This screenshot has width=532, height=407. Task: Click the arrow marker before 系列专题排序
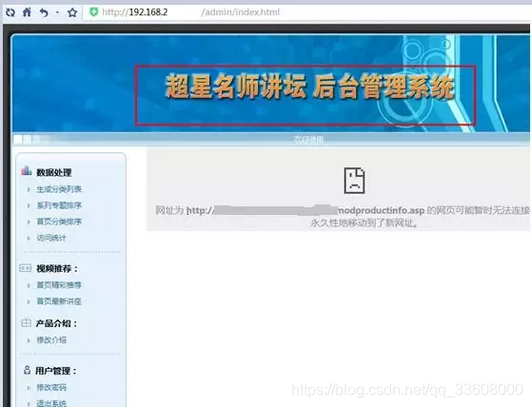click(x=29, y=205)
